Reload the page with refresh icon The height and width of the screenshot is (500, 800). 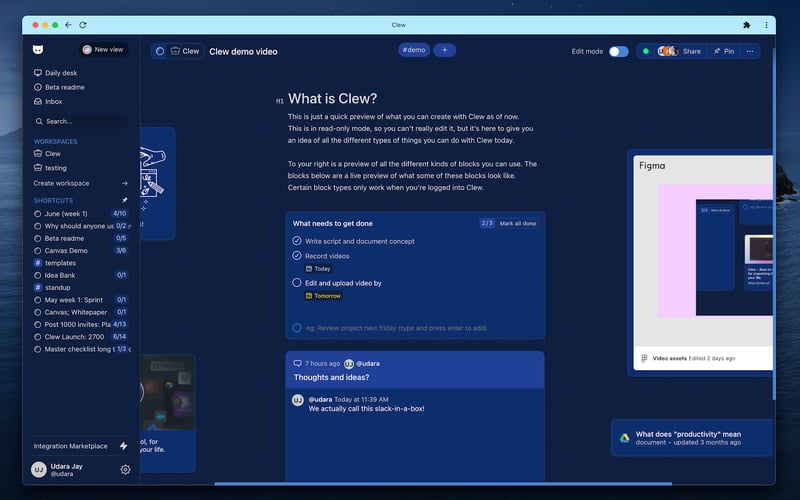(x=83, y=24)
